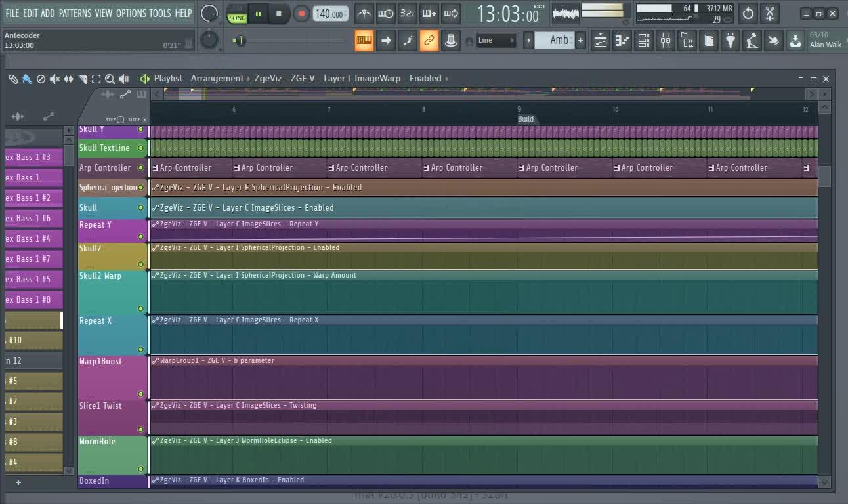Click the plus button under picker list

[x=18, y=482]
